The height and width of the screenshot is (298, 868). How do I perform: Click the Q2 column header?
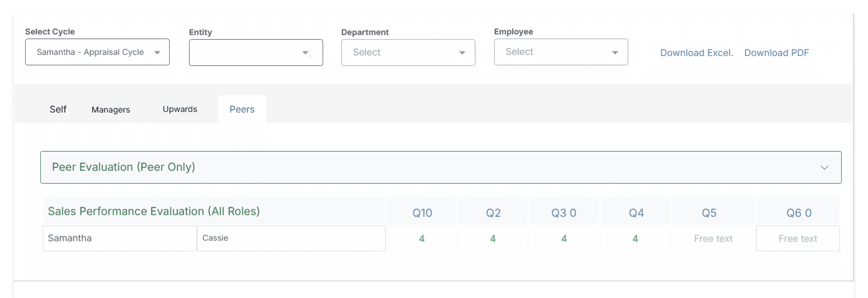pyautogui.click(x=493, y=213)
